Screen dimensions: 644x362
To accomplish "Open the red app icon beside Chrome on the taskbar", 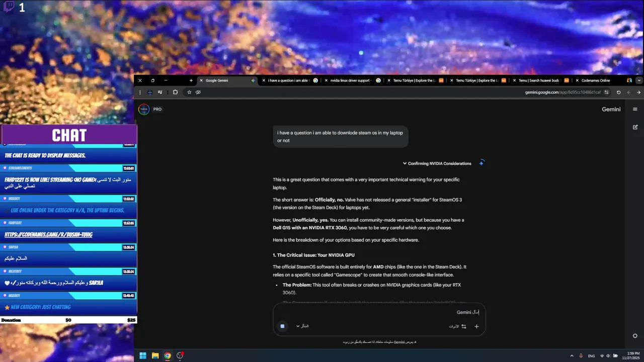I will (x=180, y=355).
